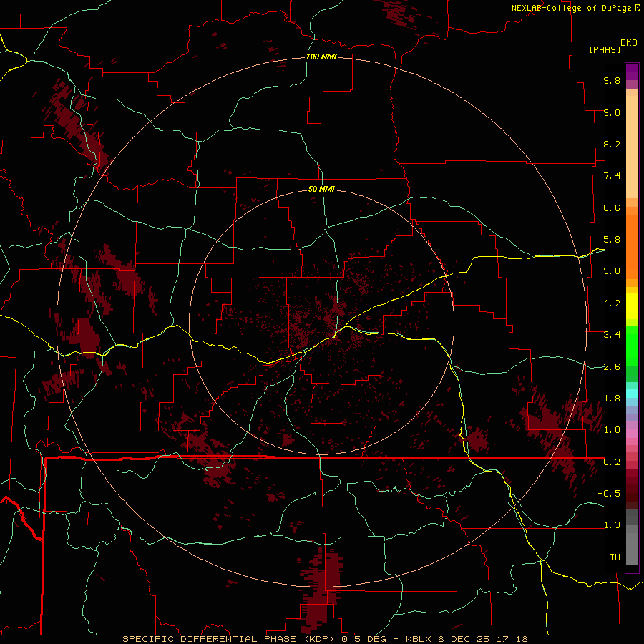Click the NEXLAB-College of DuPage credit text
The width and height of the screenshot is (644, 644).
tap(572, 8)
